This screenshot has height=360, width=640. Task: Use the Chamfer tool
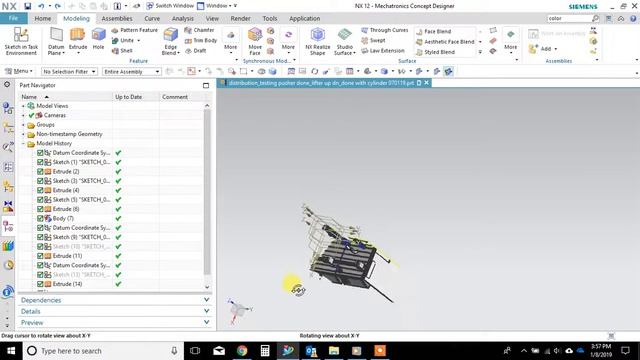coord(199,30)
